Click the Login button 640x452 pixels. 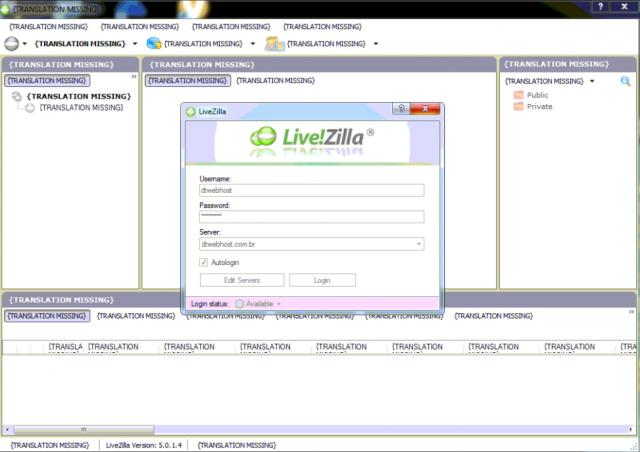(322, 280)
